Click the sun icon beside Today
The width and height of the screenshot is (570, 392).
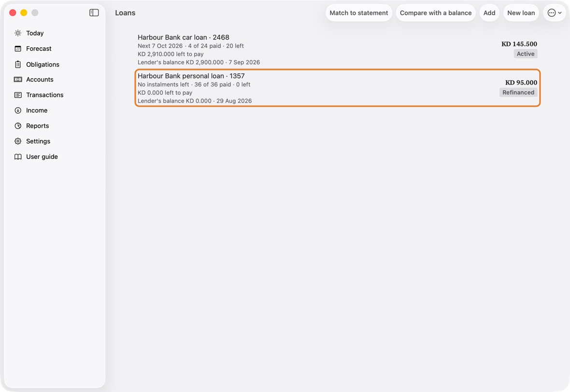tap(18, 33)
